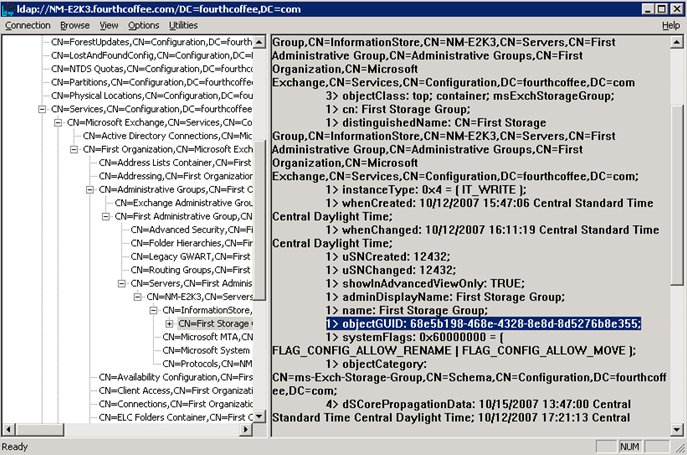The height and width of the screenshot is (455, 687).
Task: Open the Browse menu
Action: point(75,25)
